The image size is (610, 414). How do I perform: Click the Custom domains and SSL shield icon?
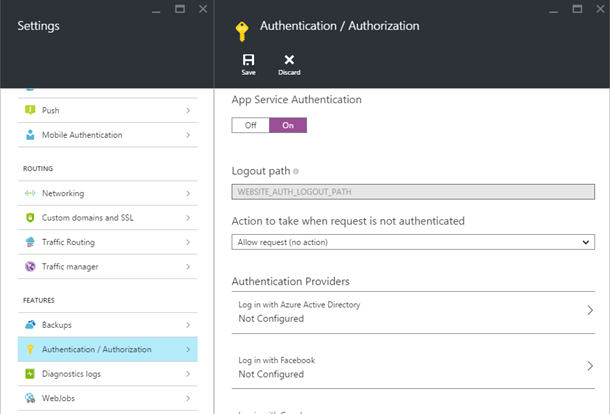click(30, 218)
